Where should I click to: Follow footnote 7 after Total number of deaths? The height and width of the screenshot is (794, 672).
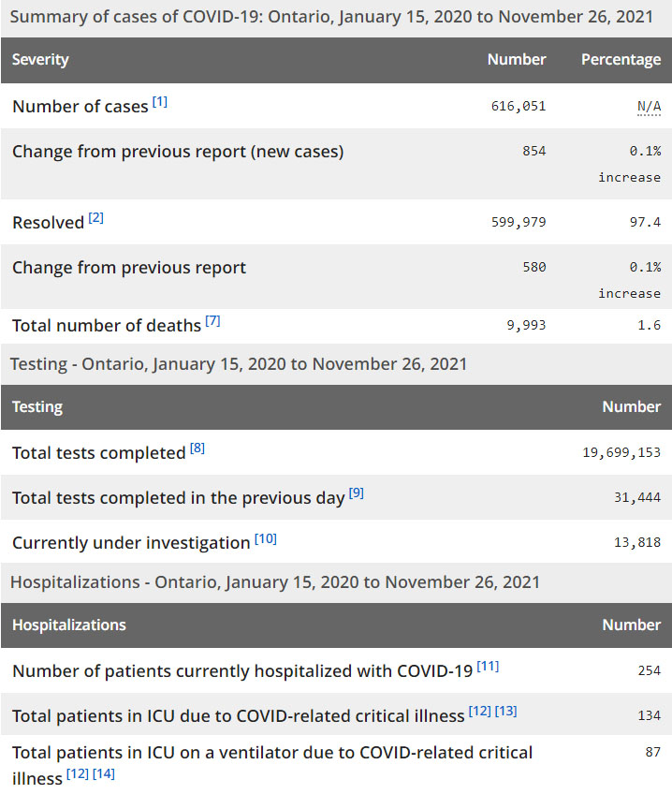pos(212,321)
